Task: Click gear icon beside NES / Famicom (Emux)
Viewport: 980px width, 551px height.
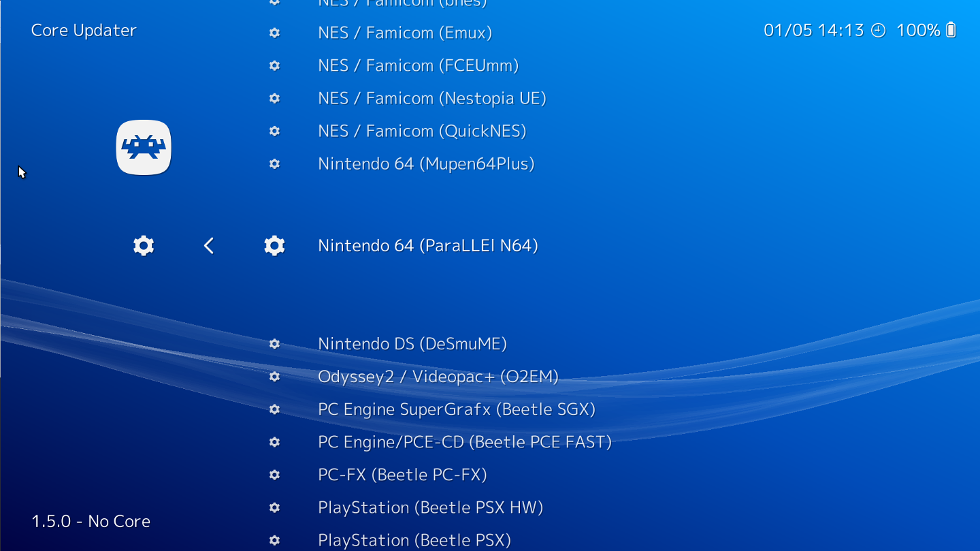Action: tap(274, 33)
